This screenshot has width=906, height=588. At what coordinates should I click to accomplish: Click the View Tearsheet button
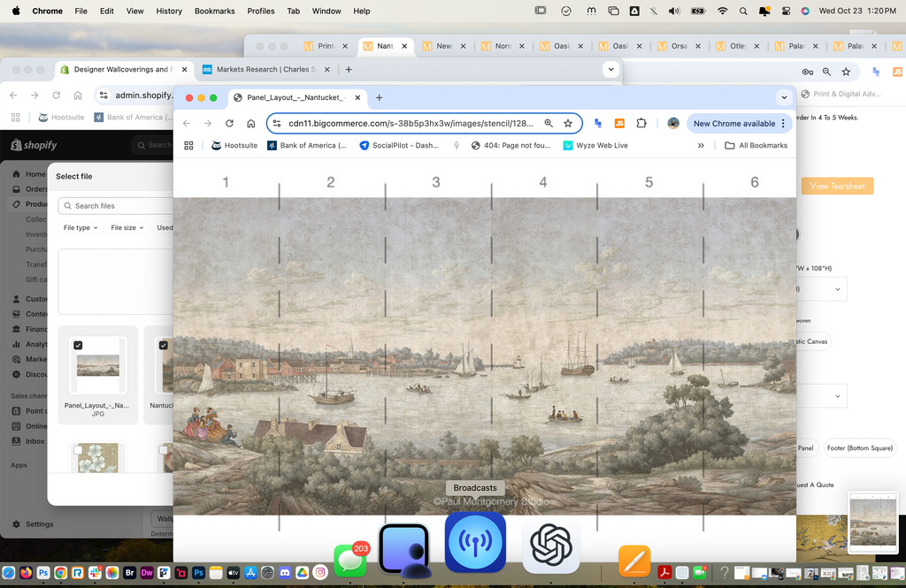pos(837,186)
